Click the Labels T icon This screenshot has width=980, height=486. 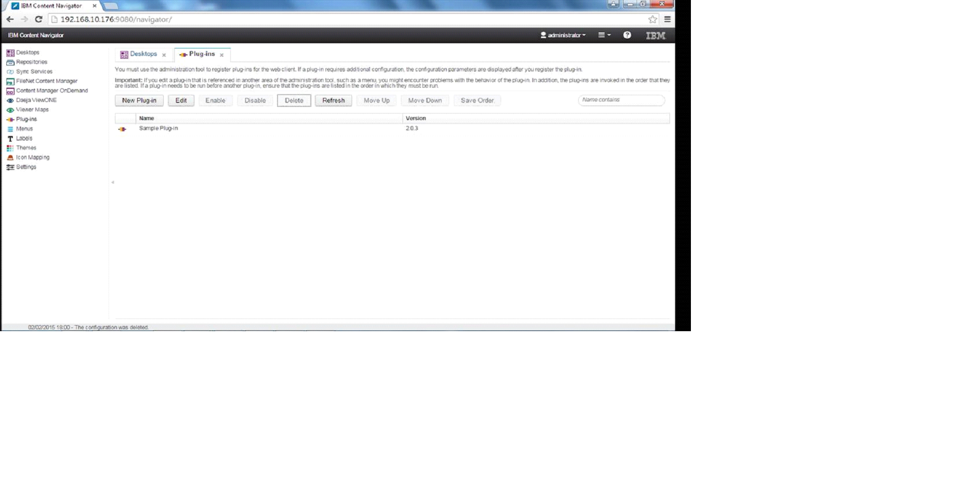(x=10, y=139)
